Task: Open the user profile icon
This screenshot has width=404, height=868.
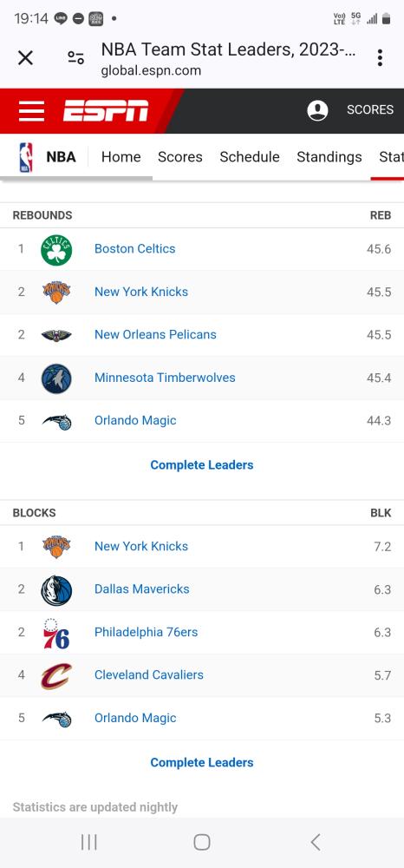Action: click(318, 110)
